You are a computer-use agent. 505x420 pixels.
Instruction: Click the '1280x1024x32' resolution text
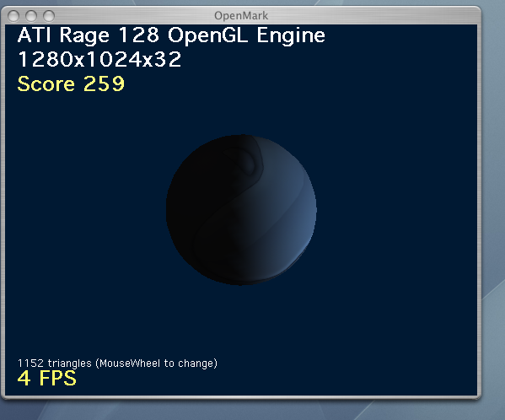pos(99,59)
